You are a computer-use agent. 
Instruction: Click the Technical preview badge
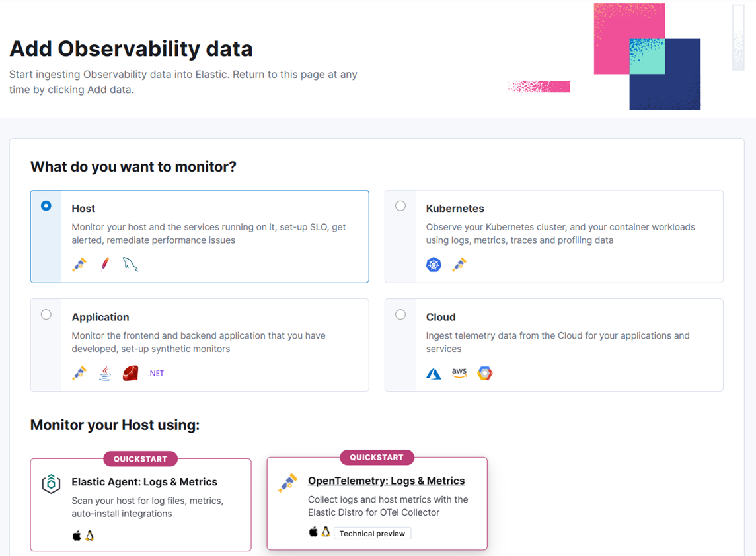[372, 534]
